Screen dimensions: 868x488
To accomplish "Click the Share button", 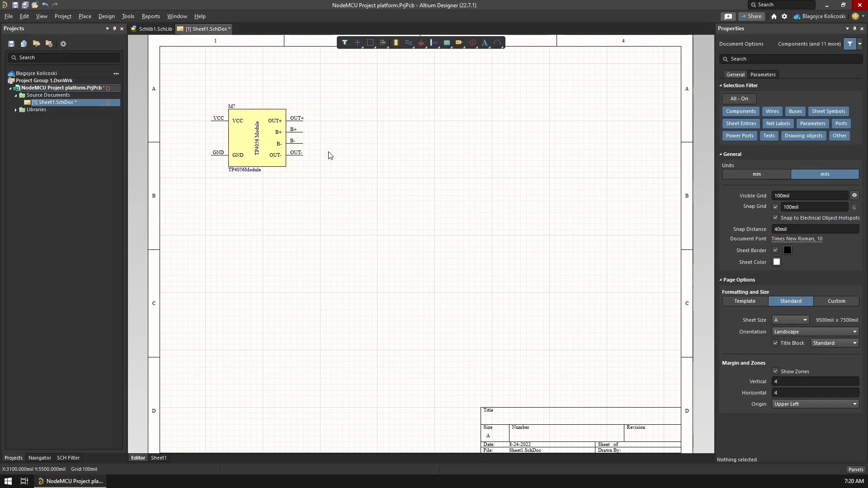I will 751,16.
